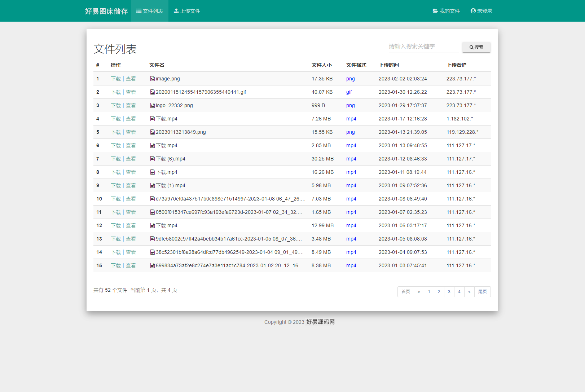The image size is (585, 392).
Task: View logo_22332.png with 查看
Action: 131,105
